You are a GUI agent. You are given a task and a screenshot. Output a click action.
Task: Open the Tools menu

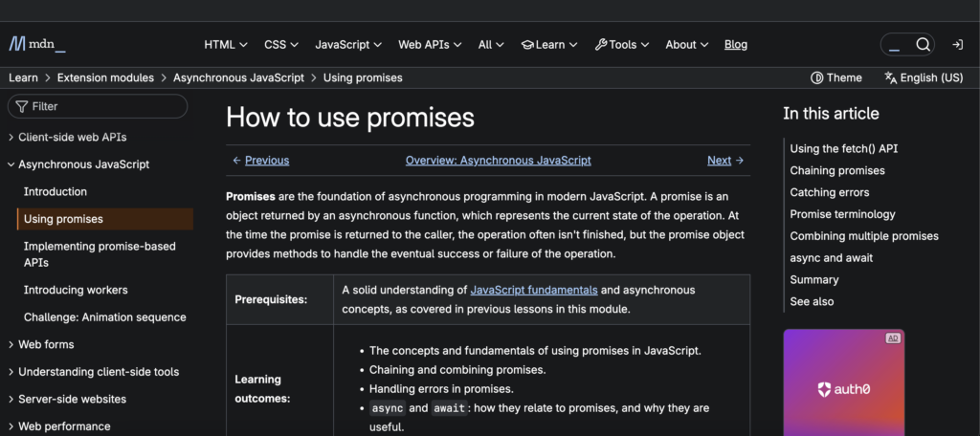pos(622,45)
